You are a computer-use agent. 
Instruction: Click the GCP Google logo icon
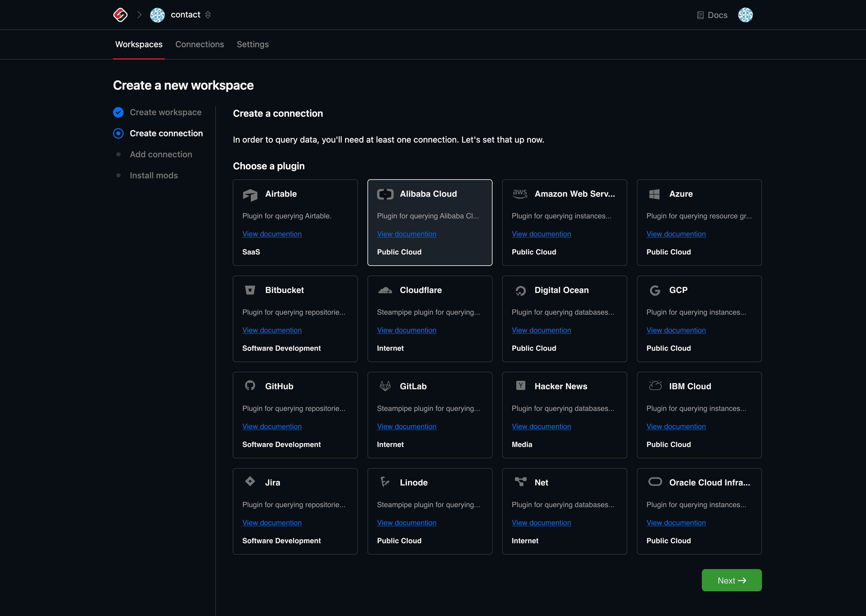pyautogui.click(x=655, y=291)
